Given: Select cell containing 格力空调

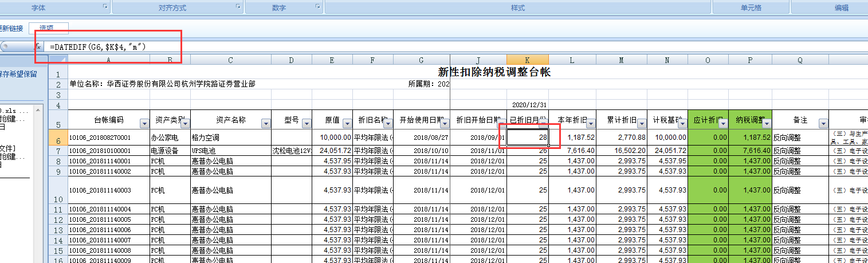Looking at the screenshot, I should pyautogui.click(x=230, y=138).
